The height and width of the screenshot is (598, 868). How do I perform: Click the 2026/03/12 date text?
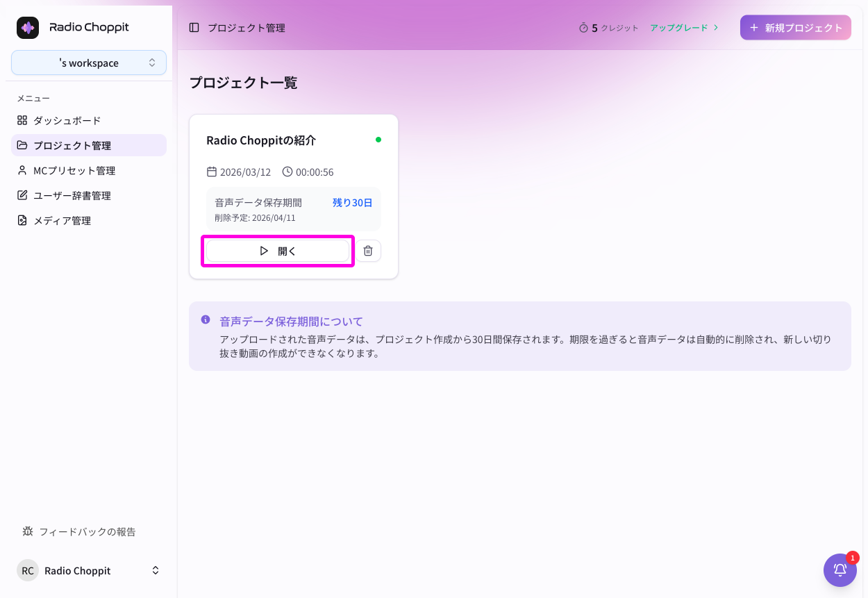pyautogui.click(x=245, y=172)
